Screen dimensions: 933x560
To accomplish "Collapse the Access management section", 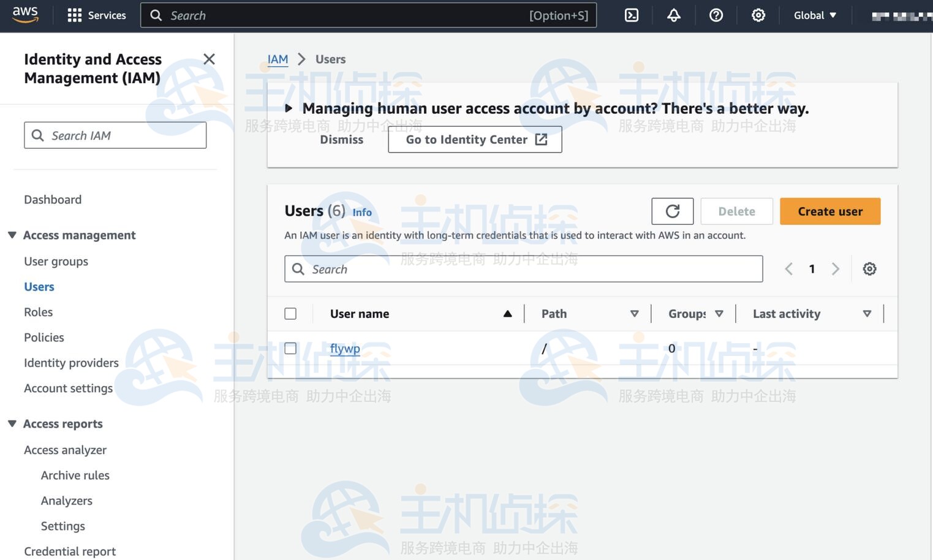I will point(12,235).
